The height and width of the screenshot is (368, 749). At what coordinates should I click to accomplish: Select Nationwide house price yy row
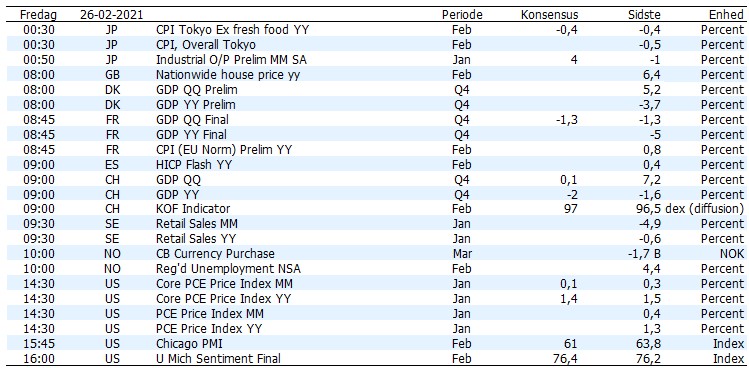tap(374, 75)
